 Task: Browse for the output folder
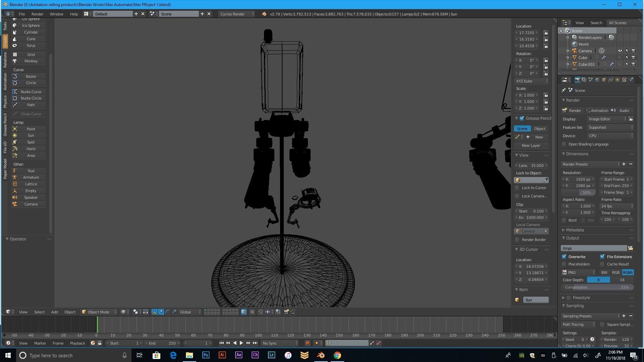(630, 248)
